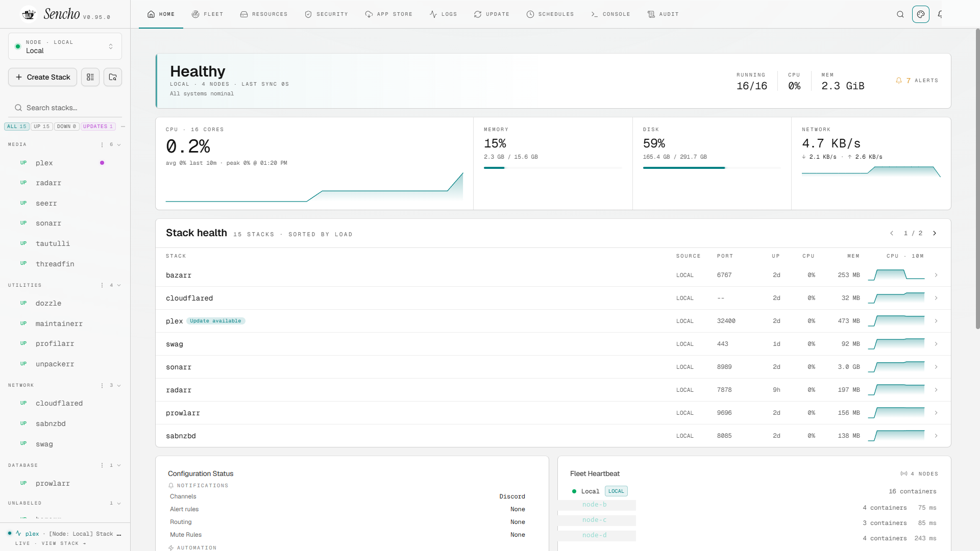Filter stacks by UP 15
This screenshot has height=551, width=980.
(42, 127)
